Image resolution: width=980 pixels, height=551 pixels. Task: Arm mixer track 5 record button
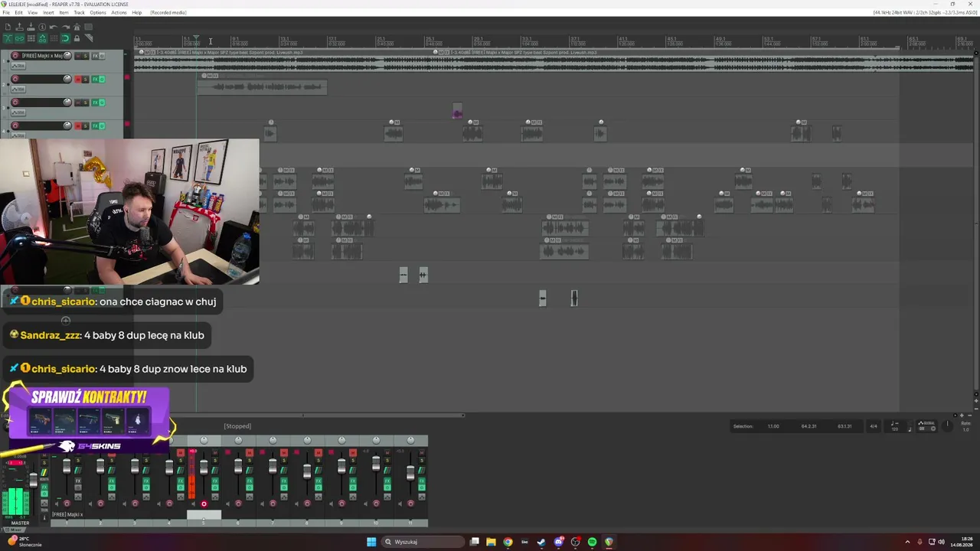coord(204,504)
